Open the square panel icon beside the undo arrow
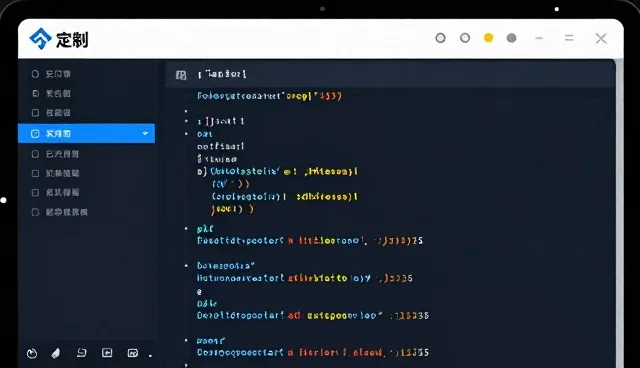Viewport: 640px width, 368px height. (x=107, y=353)
